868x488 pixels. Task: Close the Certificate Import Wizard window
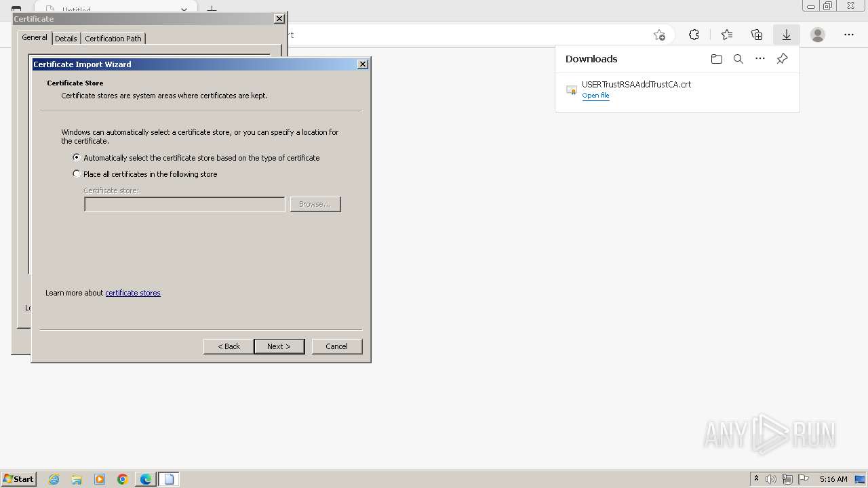pos(363,64)
